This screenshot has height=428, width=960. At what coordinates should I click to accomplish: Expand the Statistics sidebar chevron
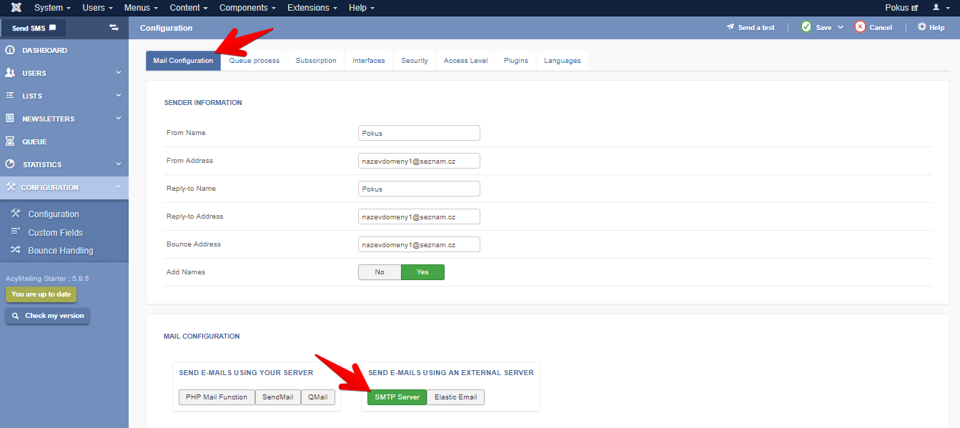pyautogui.click(x=119, y=165)
